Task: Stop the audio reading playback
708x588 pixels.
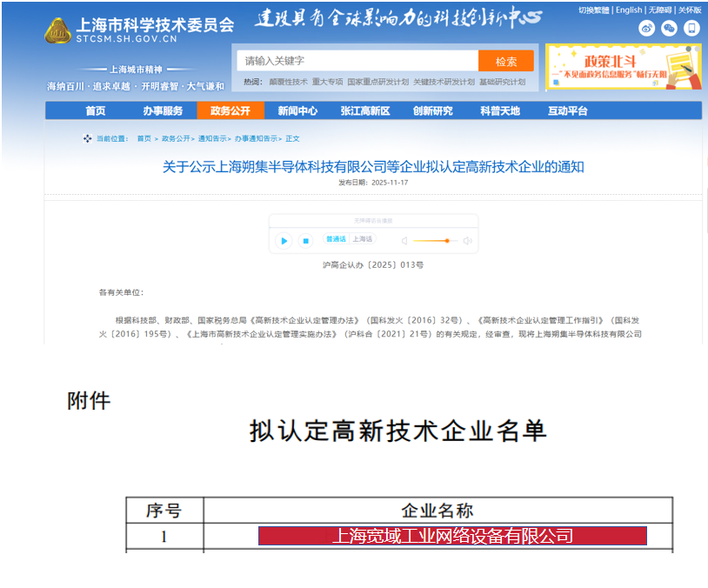Action: 305,240
